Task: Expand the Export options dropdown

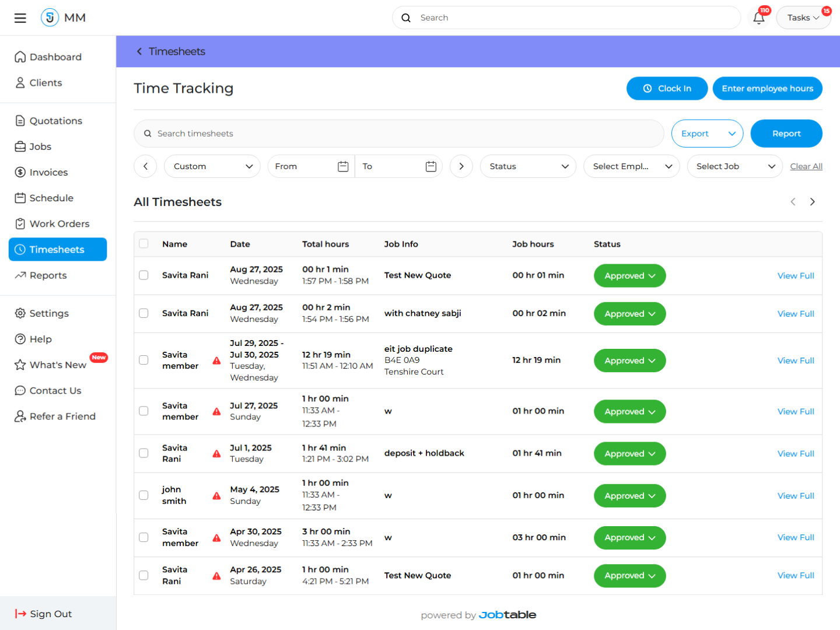Action: pyautogui.click(x=707, y=134)
